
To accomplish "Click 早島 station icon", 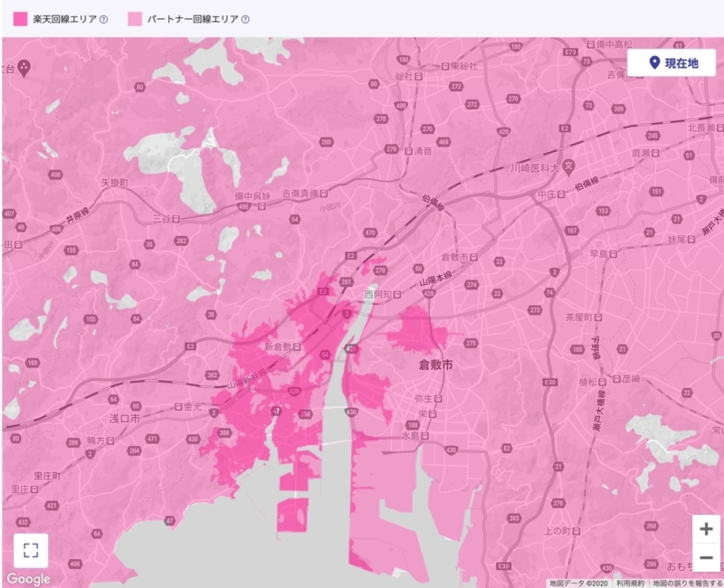I will point(614,254).
